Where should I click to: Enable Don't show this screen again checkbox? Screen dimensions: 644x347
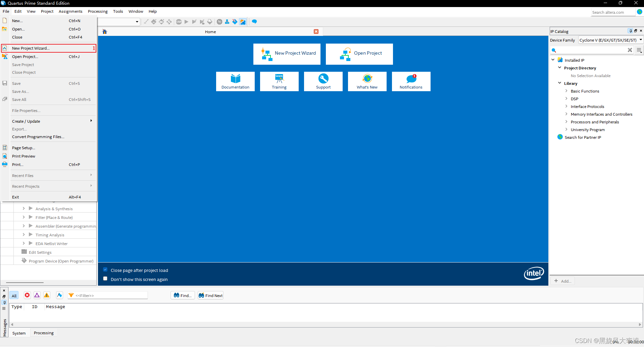tap(105, 279)
